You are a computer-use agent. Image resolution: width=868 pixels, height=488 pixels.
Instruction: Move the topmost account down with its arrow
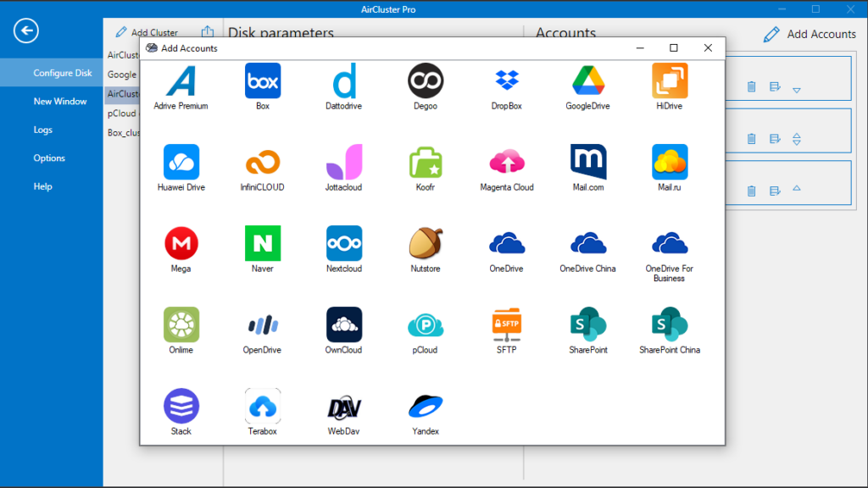pyautogui.click(x=797, y=90)
